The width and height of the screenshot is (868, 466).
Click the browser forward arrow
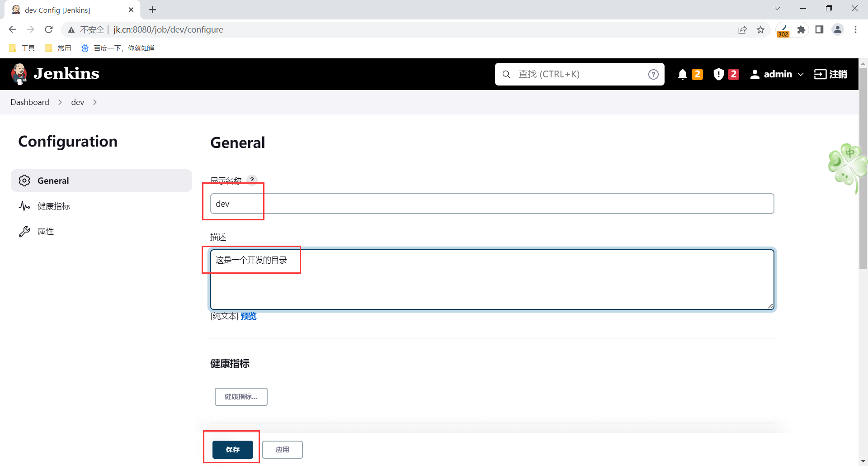[30, 29]
